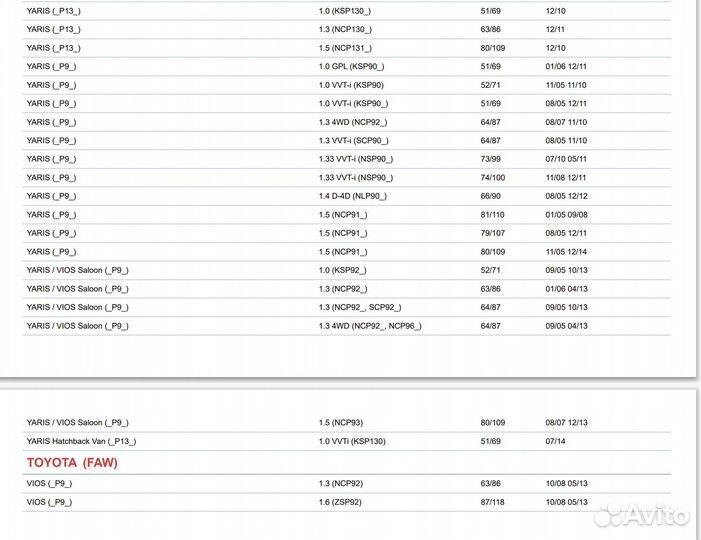Click the 1.3 (NCP92_, SCP92_) engine cell
Viewport: 701px width, 540px height.
click(360, 307)
